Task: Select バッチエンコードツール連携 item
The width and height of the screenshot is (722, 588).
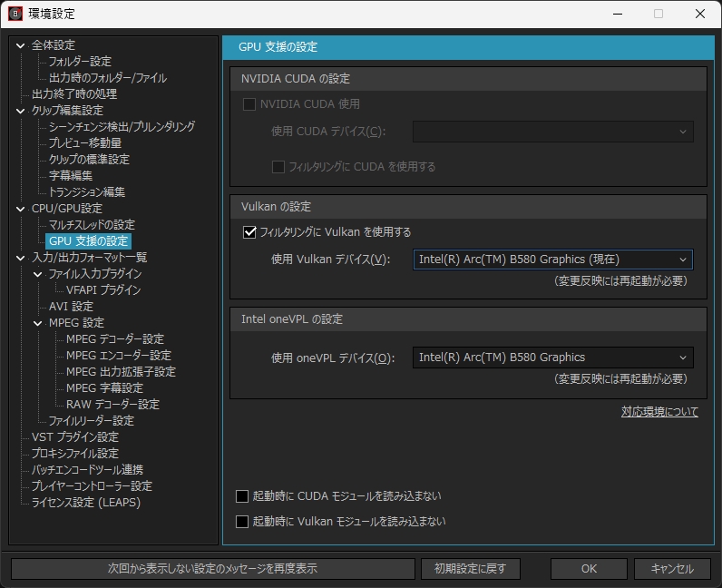Action: coord(87,470)
